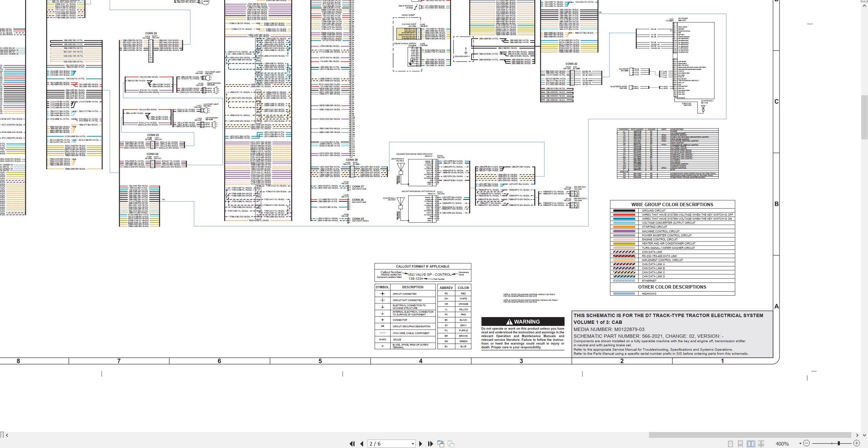Click the zoom out minus button
The height and width of the screenshot is (448, 868).
point(807,443)
